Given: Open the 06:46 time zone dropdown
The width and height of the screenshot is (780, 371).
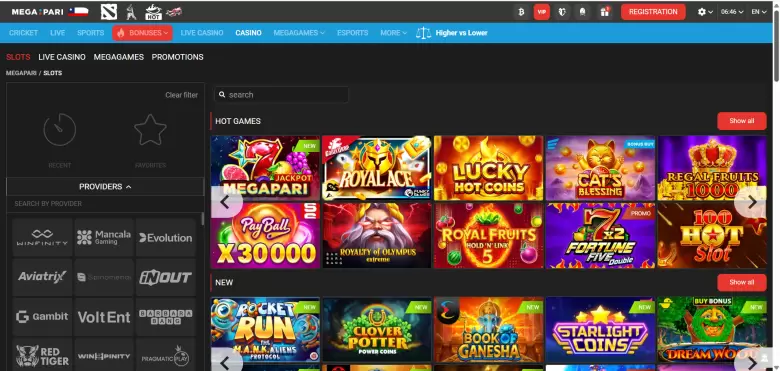Looking at the screenshot, I should point(732,12).
